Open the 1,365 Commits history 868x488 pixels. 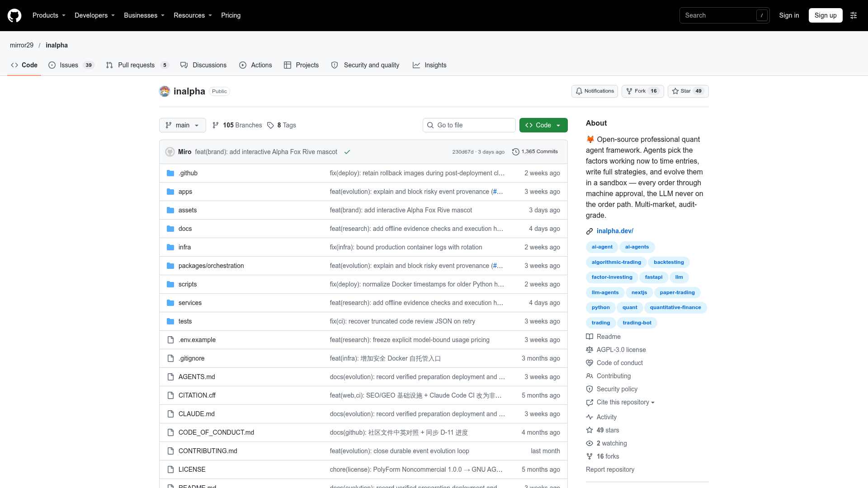tap(535, 152)
